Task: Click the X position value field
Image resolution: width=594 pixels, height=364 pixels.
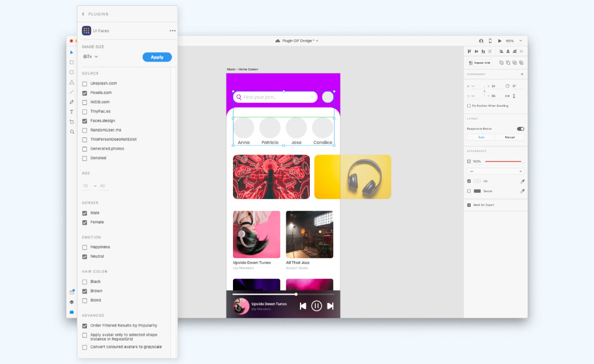Action: 497,86
